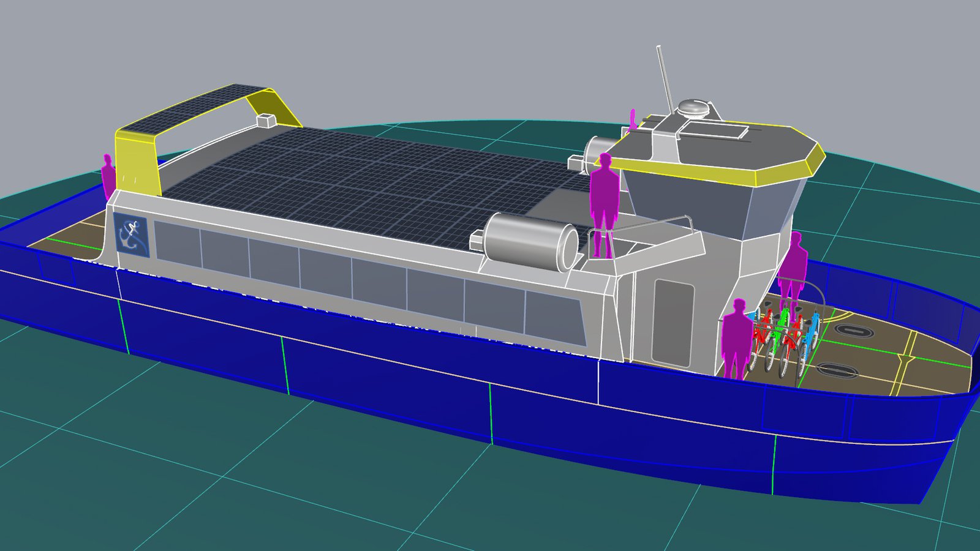Click the radar dome on the wheelhouse roof
Image resolution: width=980 pixels, height=551 pixels.
[x=693, y=108]
